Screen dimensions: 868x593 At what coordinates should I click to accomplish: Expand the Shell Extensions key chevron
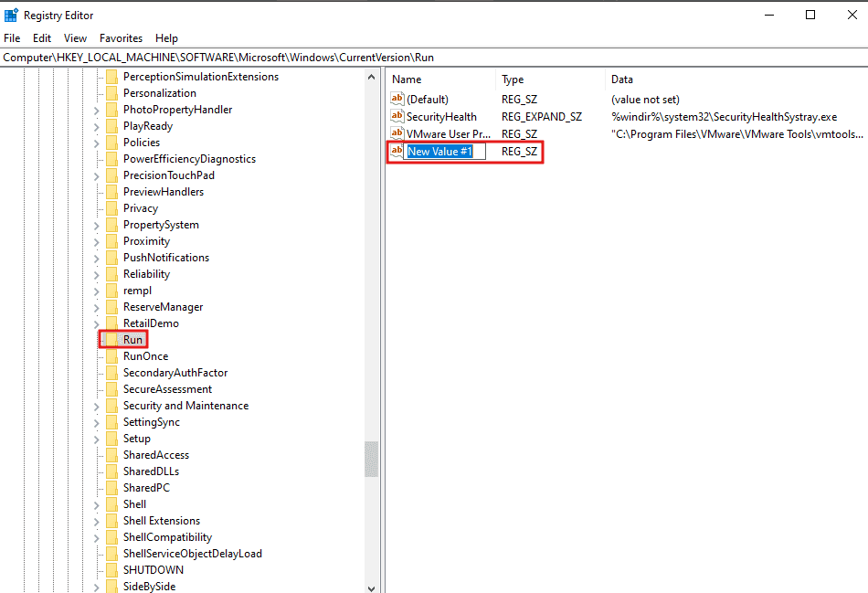[96, 522]
